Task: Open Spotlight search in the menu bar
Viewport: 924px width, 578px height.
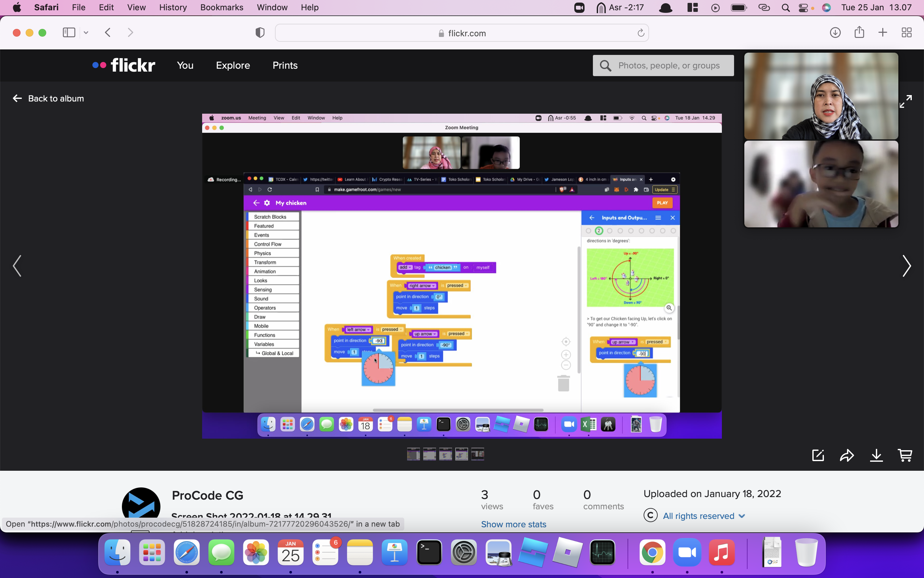Action: (785, 7)
